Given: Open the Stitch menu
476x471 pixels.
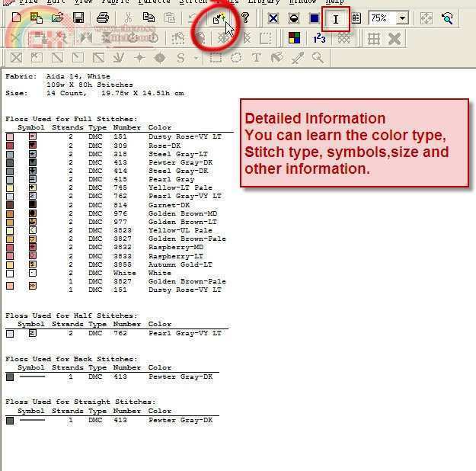Looking at the screenshot, I should (193, 2).
